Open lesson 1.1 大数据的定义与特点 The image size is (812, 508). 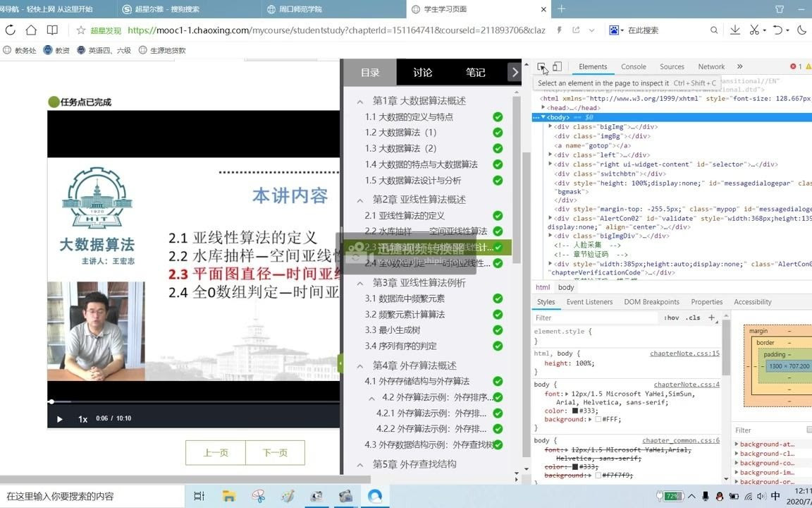[x=409, y=116]
